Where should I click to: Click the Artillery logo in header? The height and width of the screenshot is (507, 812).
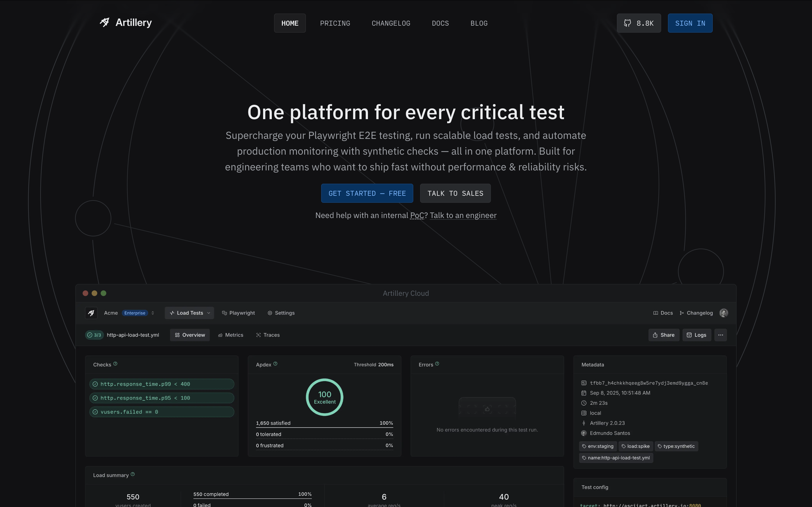pos(125,23)
